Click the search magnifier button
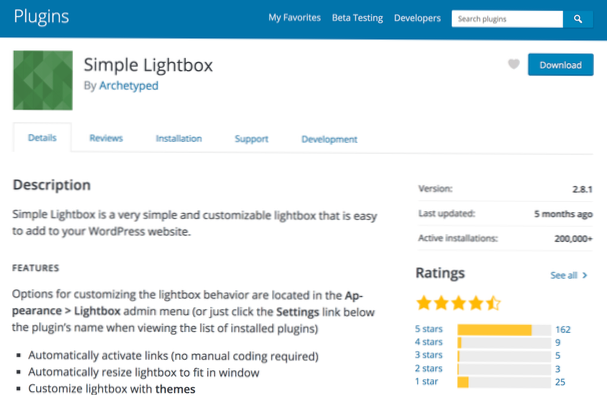 [x=578, y=19]
